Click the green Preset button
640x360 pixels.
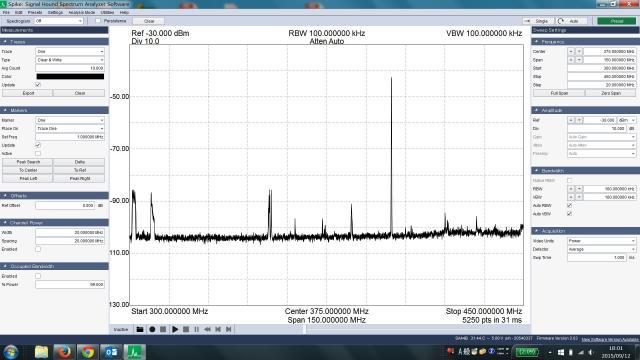(617, 21)
